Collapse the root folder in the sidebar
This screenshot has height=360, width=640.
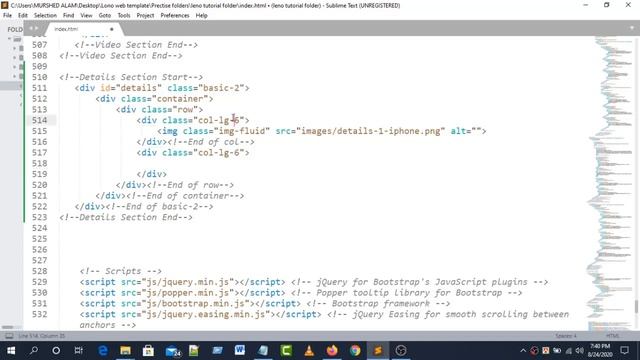9,39
